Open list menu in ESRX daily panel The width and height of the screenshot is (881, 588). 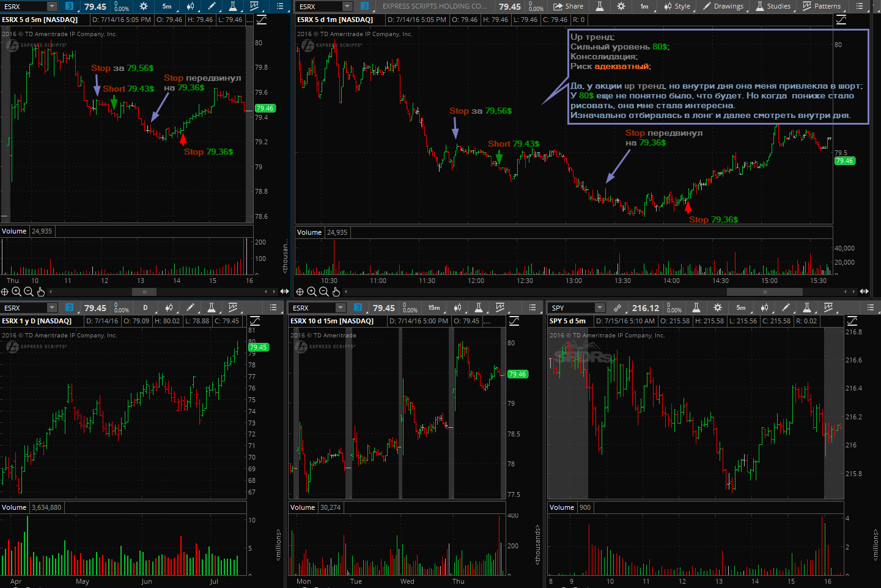(x=273, y=307)
